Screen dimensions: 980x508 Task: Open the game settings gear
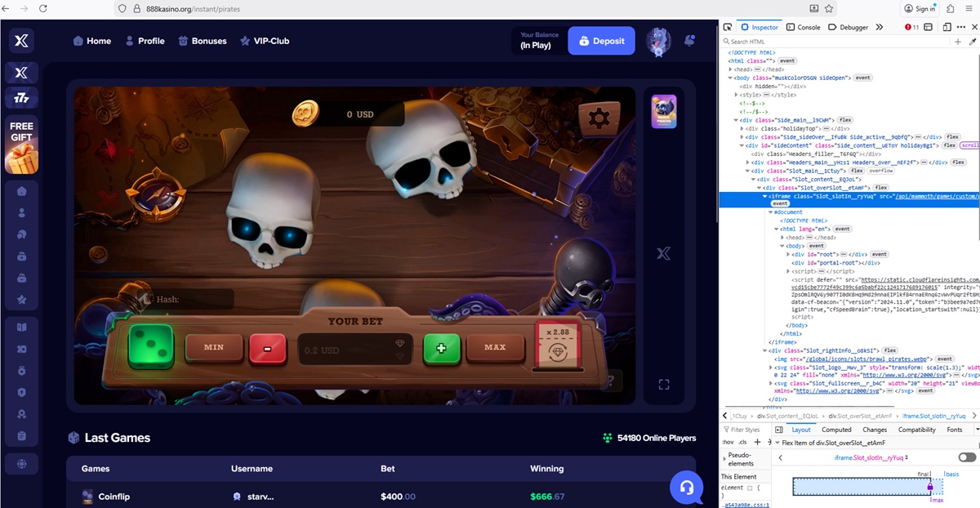click(599, 118)
